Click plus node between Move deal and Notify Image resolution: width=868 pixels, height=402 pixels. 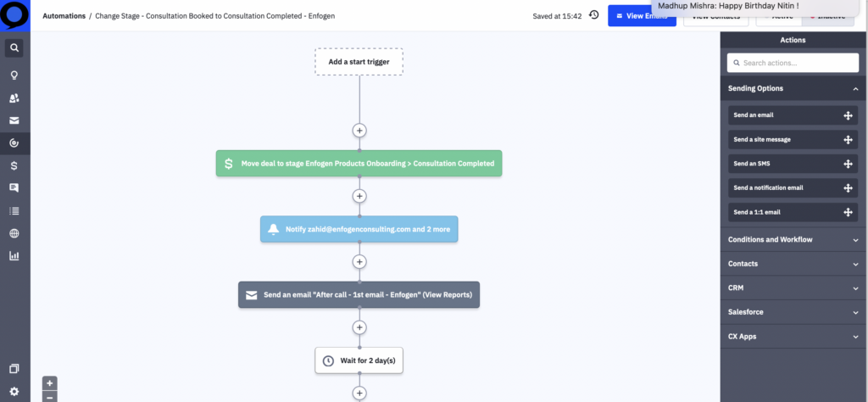(x=359, y=196)
